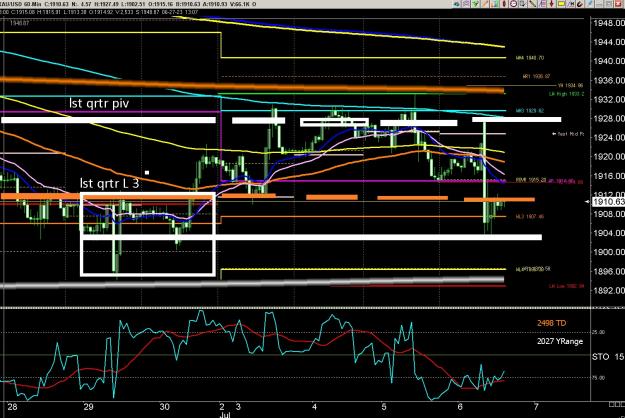Viewport: 625px width, 418px height.
Task: Click date label 7 on time axis
Action: click(x=536, y=407)
